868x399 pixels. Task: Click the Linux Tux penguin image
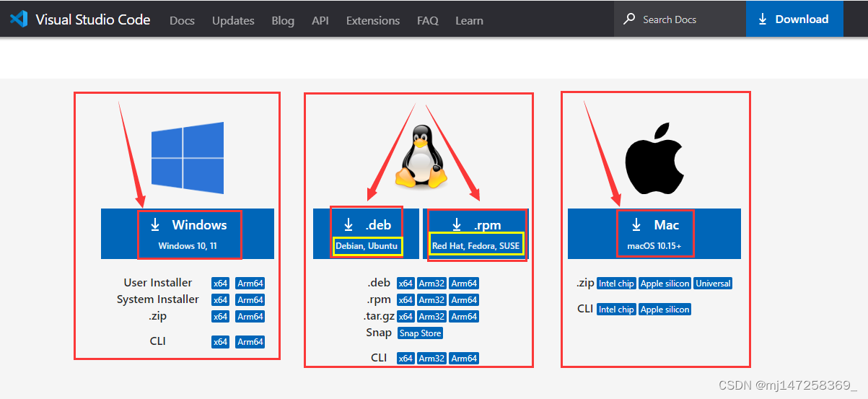[421, 157]
